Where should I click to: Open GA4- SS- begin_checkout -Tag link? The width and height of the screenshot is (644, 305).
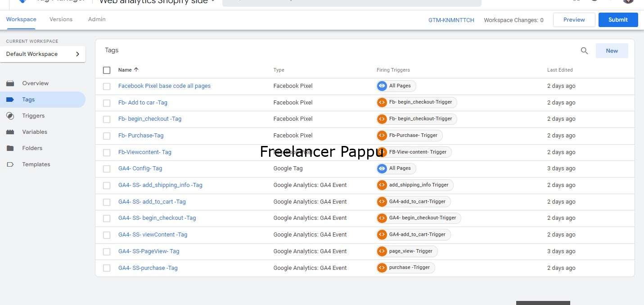(x=157, y=218)
